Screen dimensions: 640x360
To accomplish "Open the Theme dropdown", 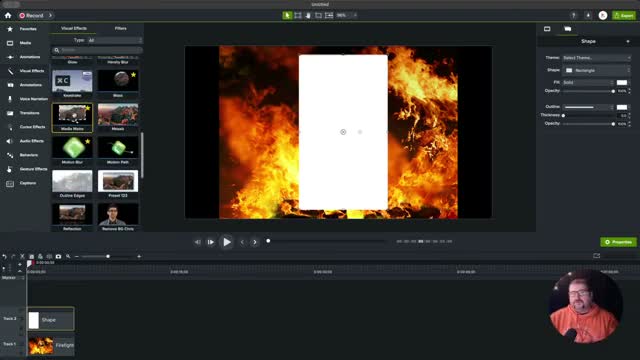I will coord(596,58).
